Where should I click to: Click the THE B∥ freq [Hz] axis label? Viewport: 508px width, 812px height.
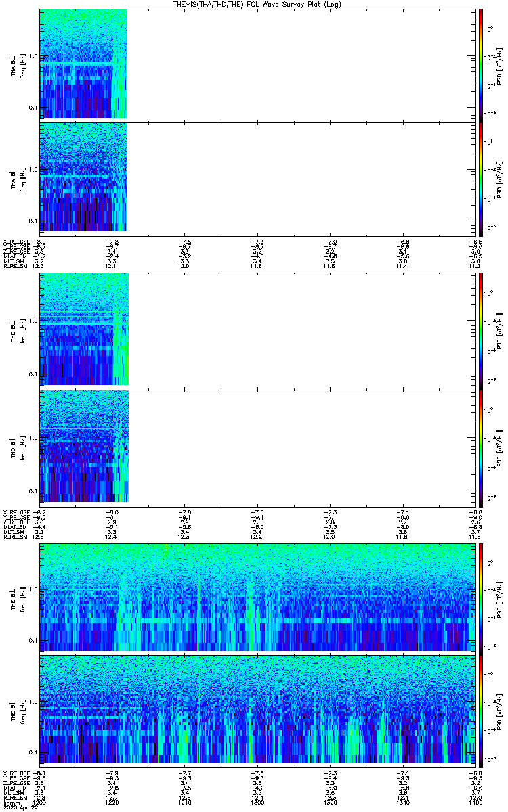pos(17,712)
